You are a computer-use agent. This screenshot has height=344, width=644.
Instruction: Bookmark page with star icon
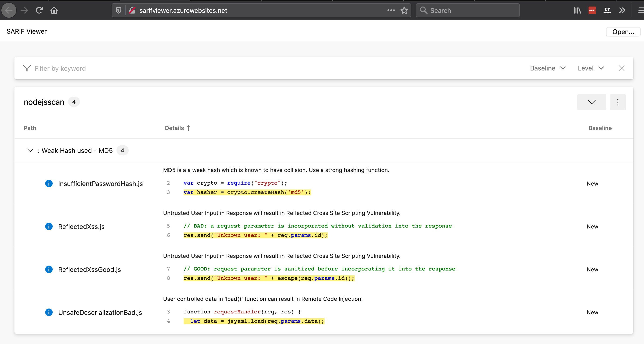pyautogui.click(x=404, y=10)
